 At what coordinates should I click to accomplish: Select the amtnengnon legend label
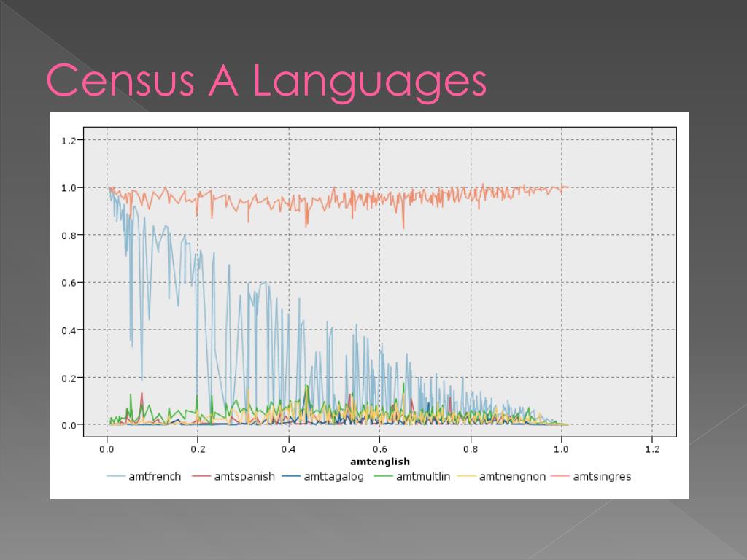click(x=513, y=477)
